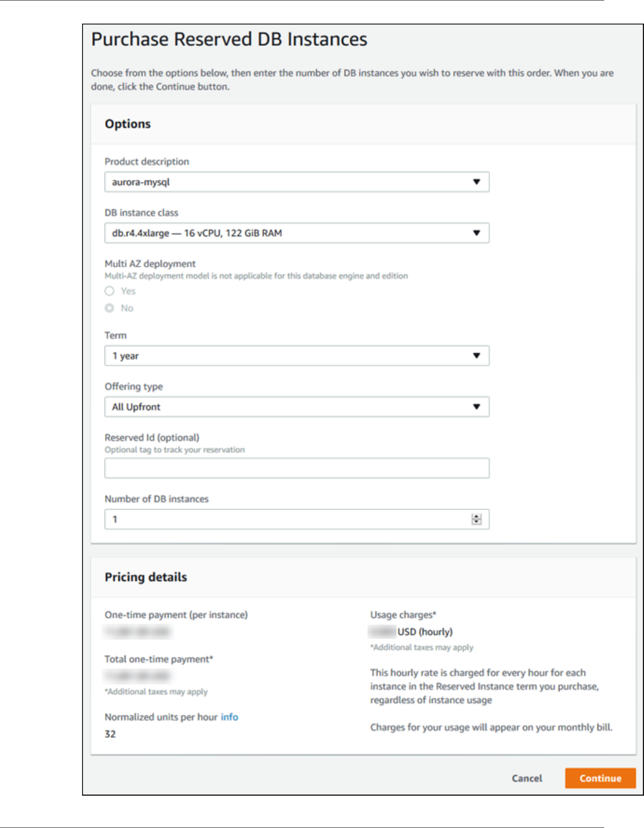Click the Term dropdown arrow icon
This screenshot has height=828, width=644.
coord(476,356)
